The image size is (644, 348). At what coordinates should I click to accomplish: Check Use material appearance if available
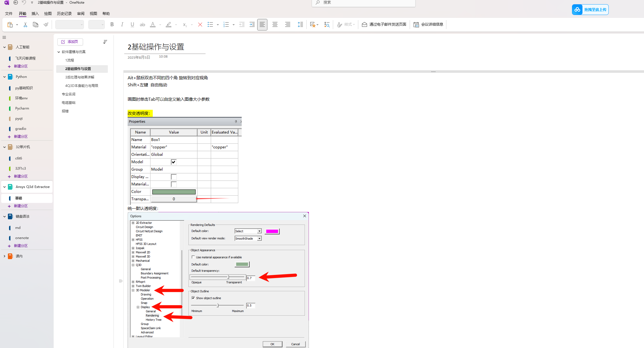193,257
